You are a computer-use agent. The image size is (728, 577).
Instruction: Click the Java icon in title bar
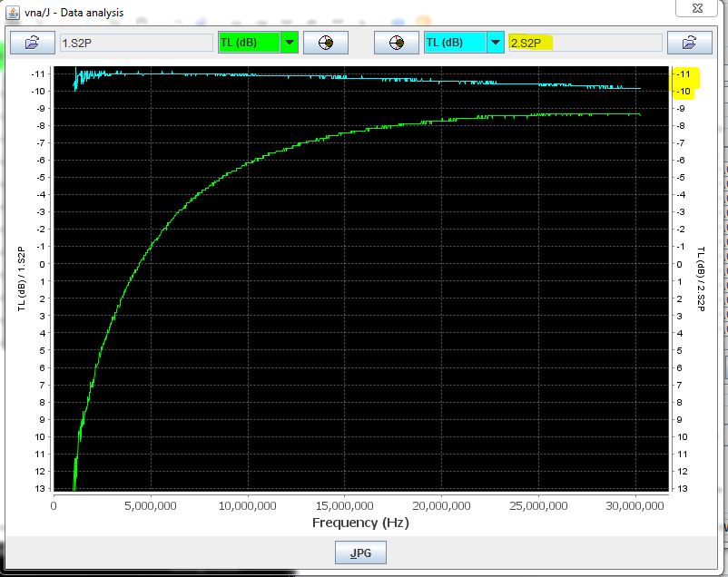pyautogui.click(x=14, y=13)
